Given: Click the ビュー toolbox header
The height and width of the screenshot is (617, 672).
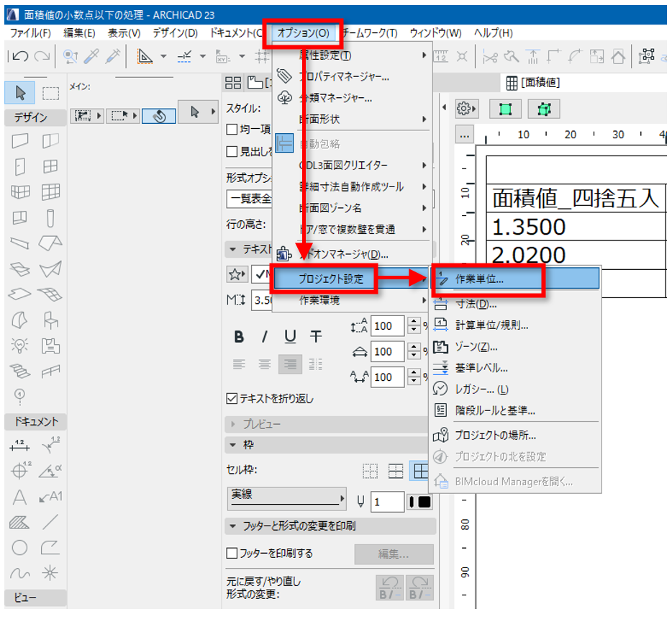Looking at the screenshot, I should (x=35, y=598).
